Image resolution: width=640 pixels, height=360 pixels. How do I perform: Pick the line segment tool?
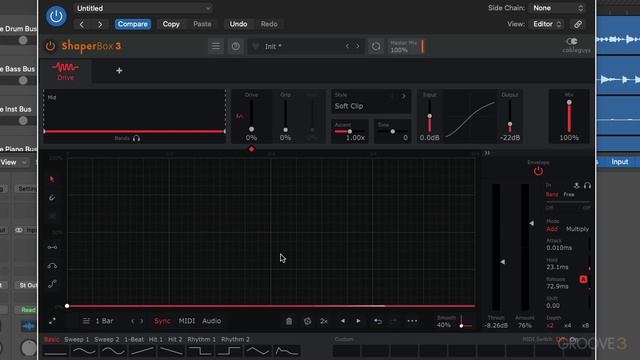point(52,247)
